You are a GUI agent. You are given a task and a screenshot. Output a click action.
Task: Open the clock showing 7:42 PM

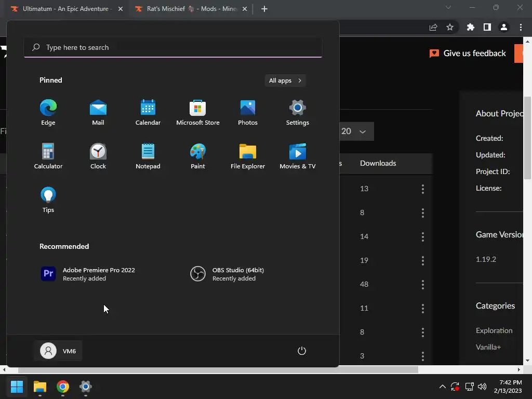(508, 387)
